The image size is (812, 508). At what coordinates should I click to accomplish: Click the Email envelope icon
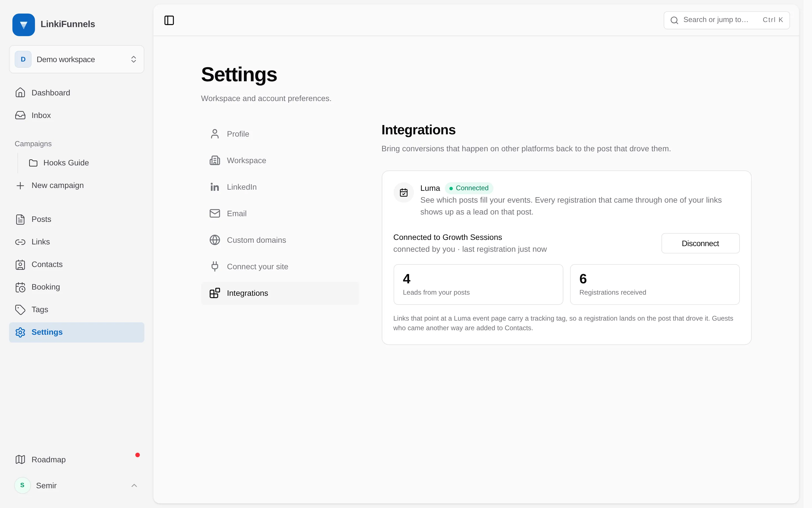(x=215, y=213)
